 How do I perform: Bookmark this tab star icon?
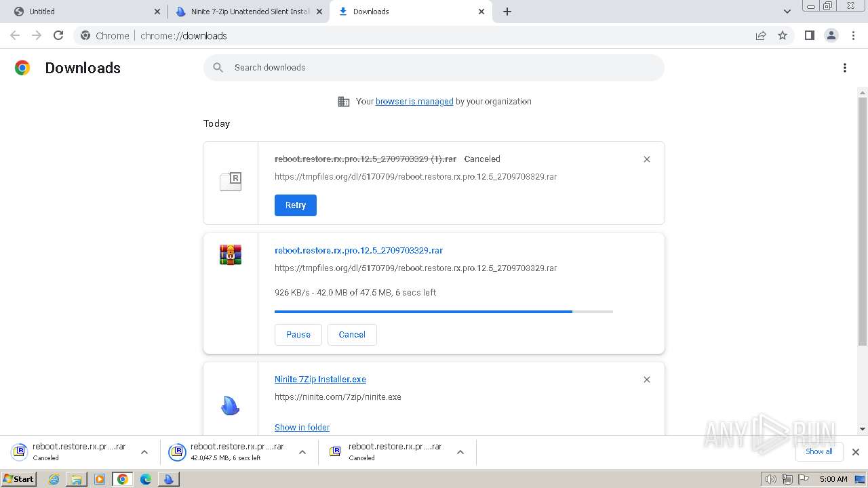pos(783,35)
